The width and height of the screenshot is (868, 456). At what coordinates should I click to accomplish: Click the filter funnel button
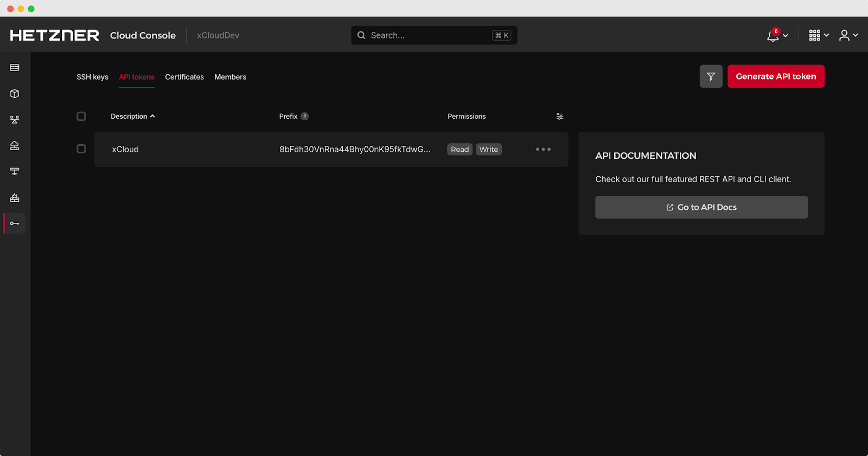(711, 76)
